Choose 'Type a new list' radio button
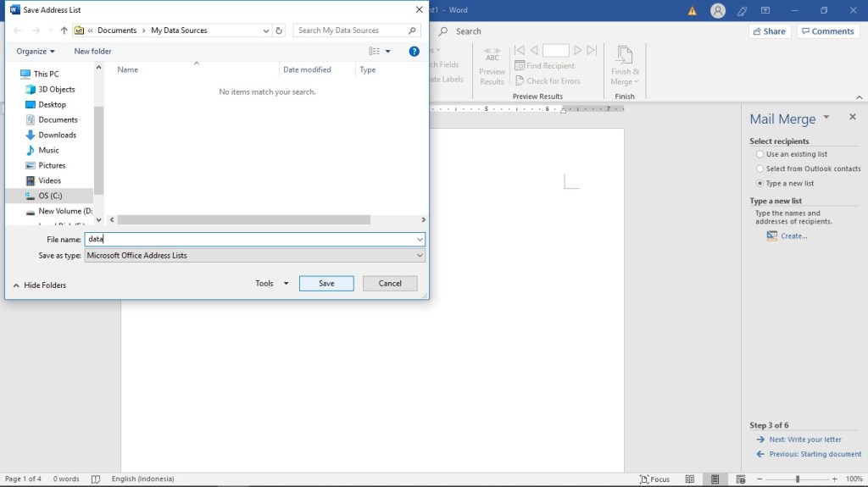868x487 pixels. coord(759,184)
